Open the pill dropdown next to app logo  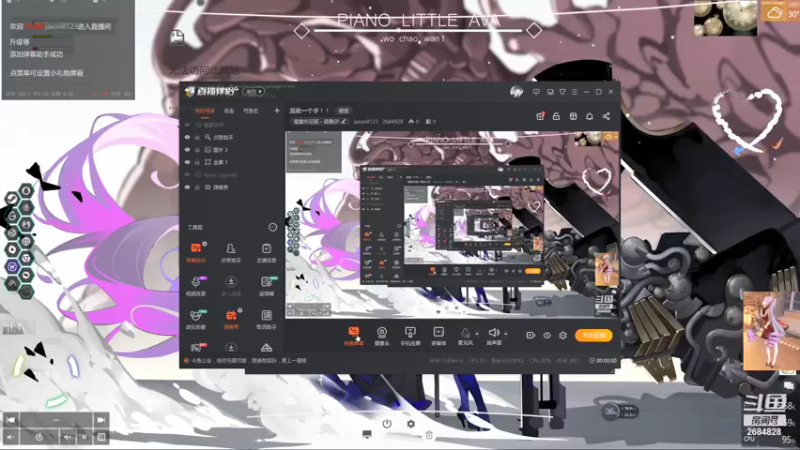tap(254, 92)
